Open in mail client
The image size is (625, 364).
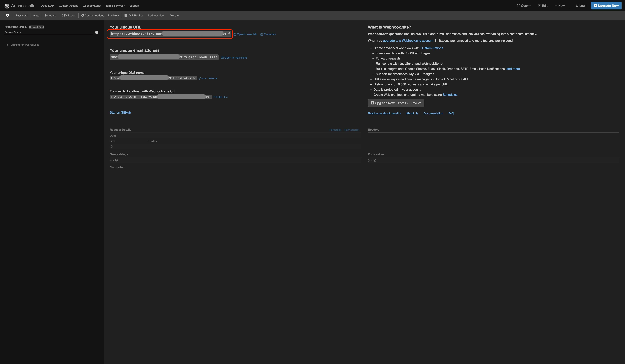[234, 58]
